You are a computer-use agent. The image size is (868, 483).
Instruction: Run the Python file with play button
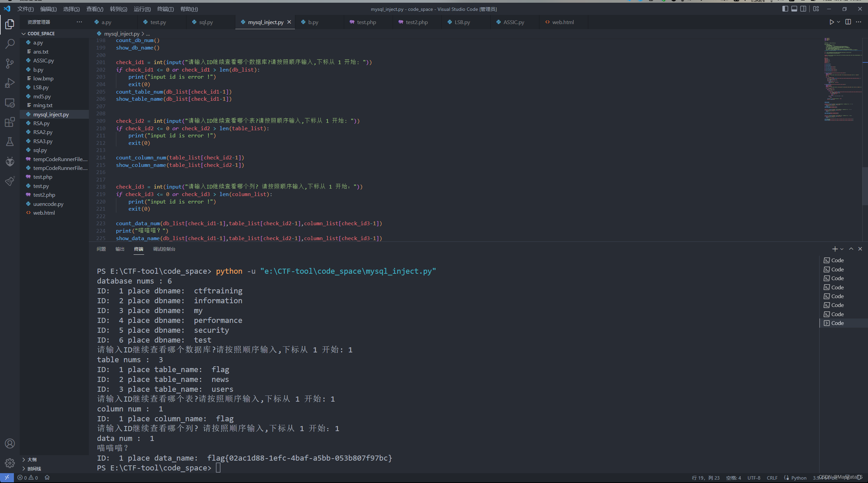[831, 22]
